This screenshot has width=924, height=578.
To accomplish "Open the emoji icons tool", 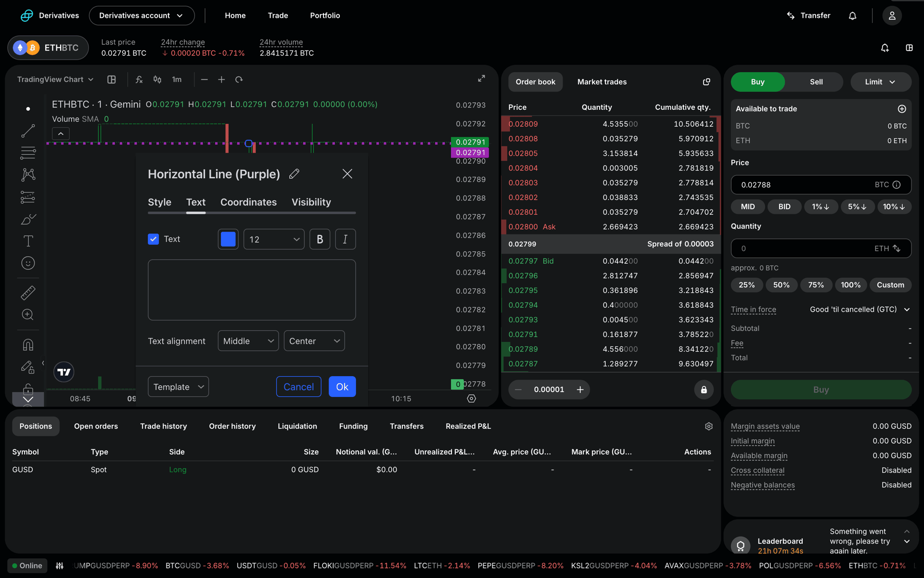I will pos(28,263).
